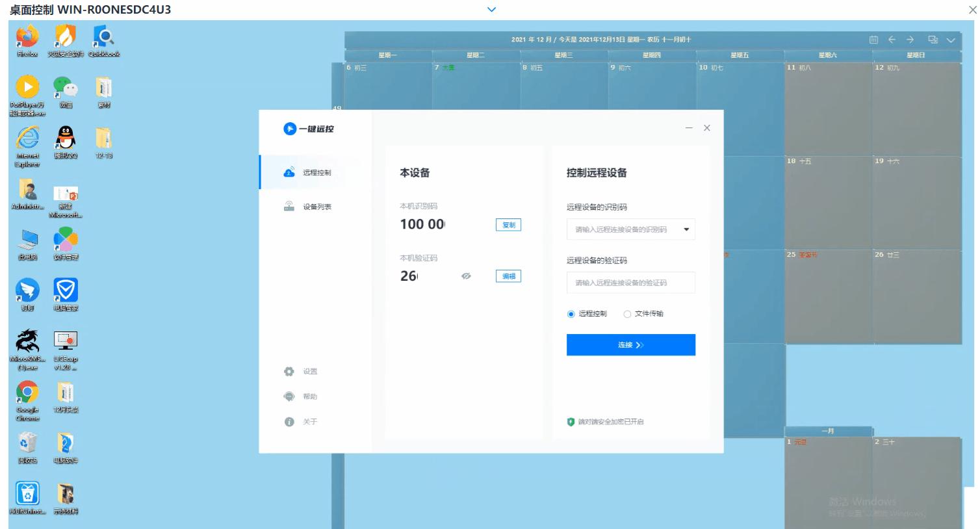Select the 示例材料 folder icon
The width and height of the screenshot is (980, 529).
(66, 498)
